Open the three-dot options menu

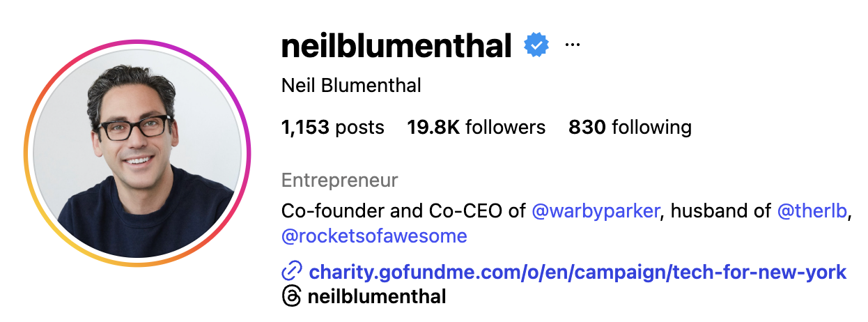coord(573,45)
